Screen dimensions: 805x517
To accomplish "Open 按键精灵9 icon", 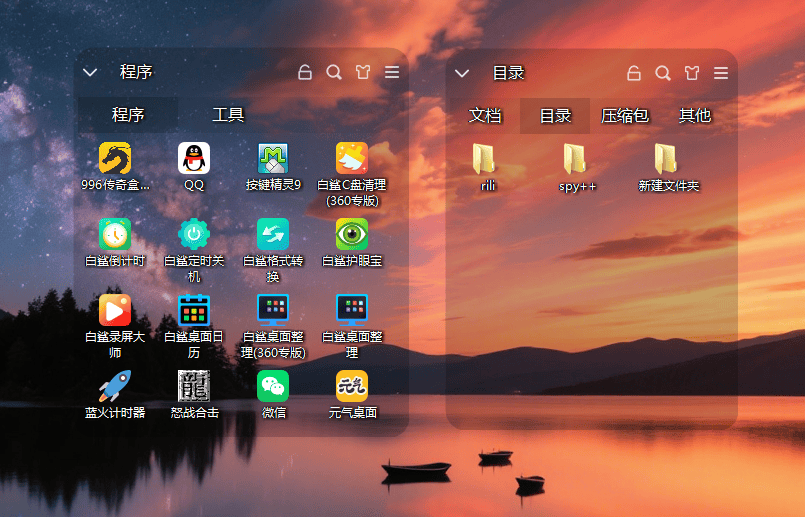I will click(273, 158).
